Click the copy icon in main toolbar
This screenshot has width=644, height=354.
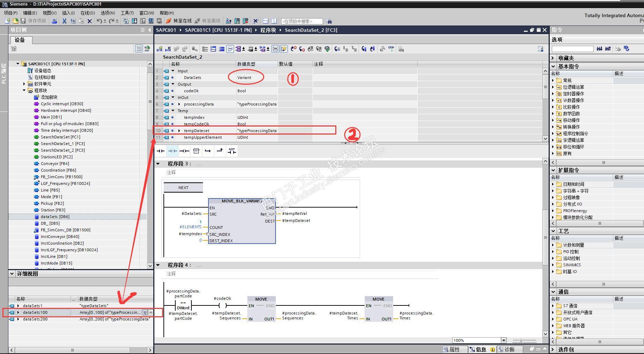point(73,21)
